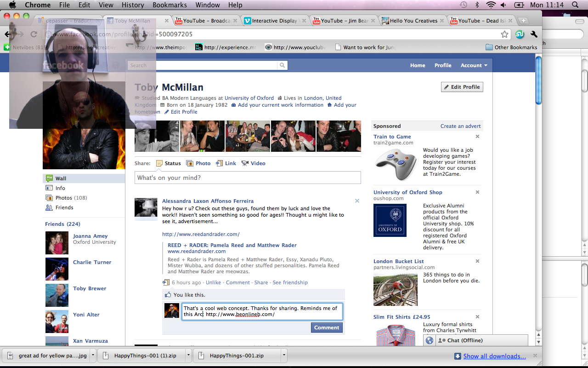
Task: Open dropdown for great ad jpg download
Action: [x=93, y=356]
